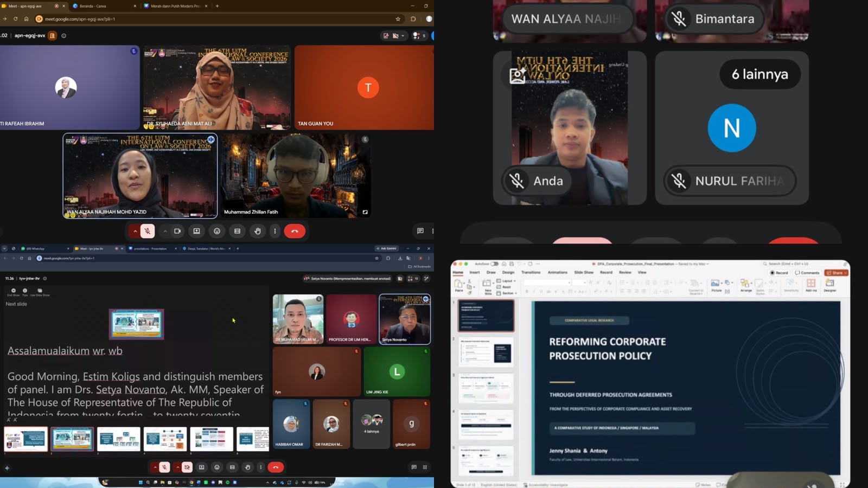The image size is (868, 488).
Task: Send emoji reaction in apn-egqj-avx meeting
Action: 217,231
